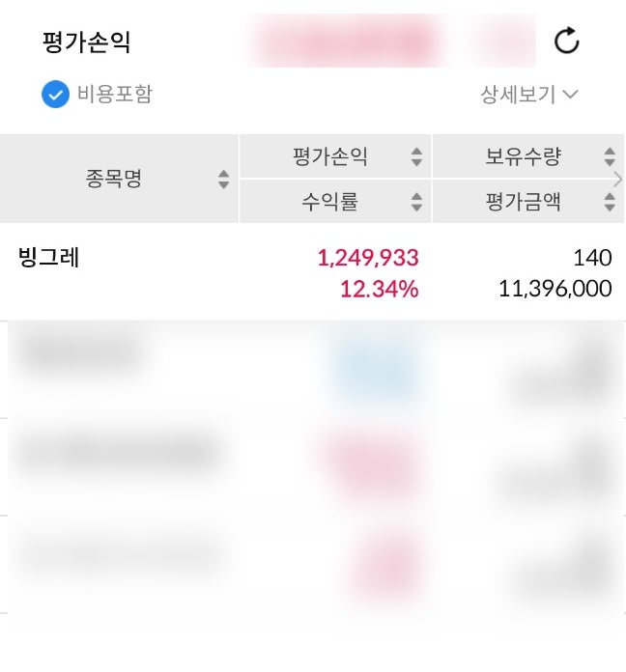Click right chevron to show more columns
The height and width of the screenshot is (672, 626).
(618, 179)
